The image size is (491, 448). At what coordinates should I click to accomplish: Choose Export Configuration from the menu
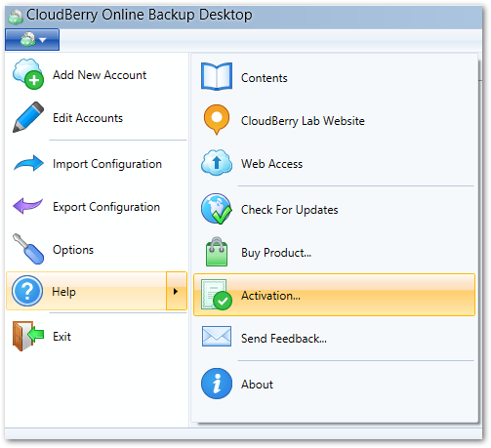coord(97,206)
